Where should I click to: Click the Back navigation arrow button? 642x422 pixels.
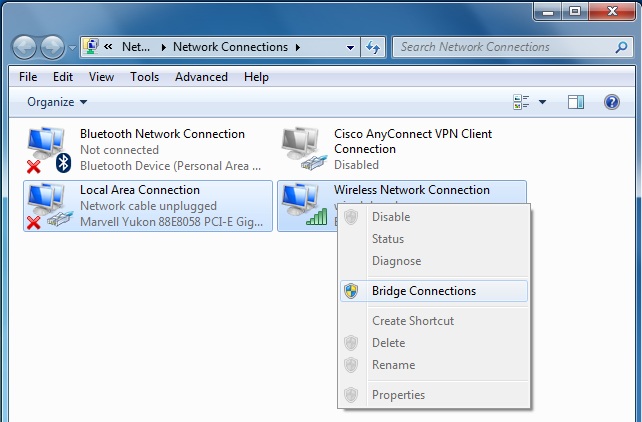pos(25,47)
